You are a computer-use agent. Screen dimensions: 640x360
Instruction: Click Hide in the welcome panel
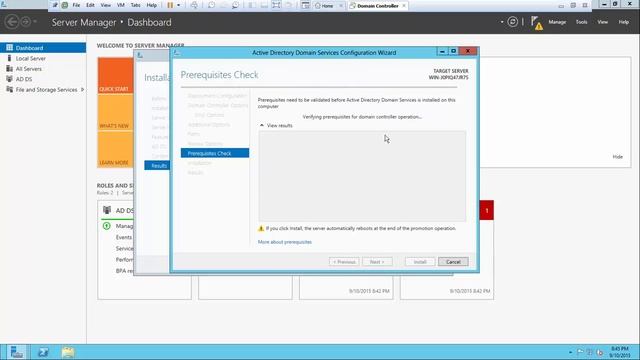[618, 157]
